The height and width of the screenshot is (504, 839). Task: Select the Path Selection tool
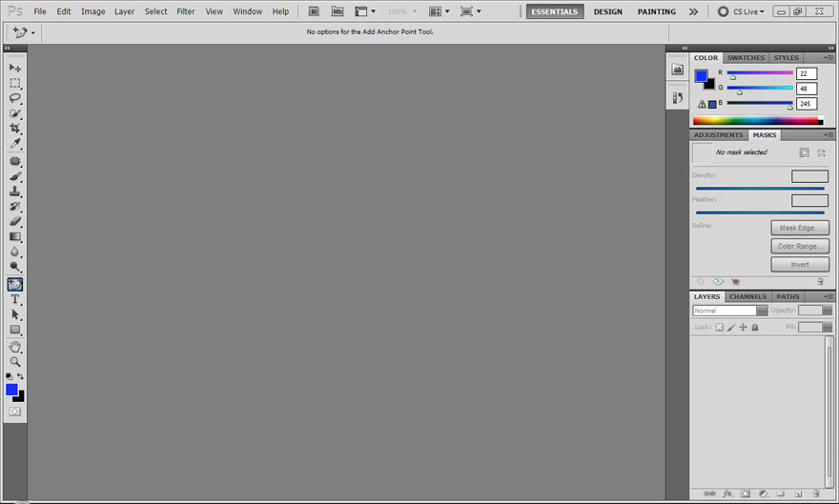(x=15, y=314)
